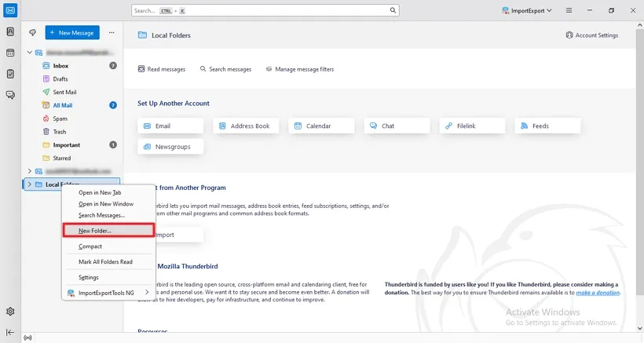The height and width of the screenshot is (343, 644).
Task: Set up an Address Book
Action: coord(246,126)
